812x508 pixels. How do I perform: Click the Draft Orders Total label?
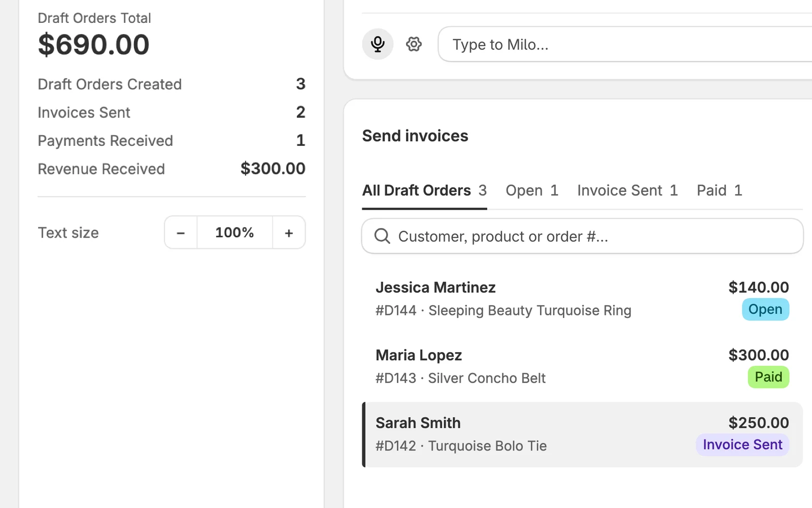pos(94,18)
